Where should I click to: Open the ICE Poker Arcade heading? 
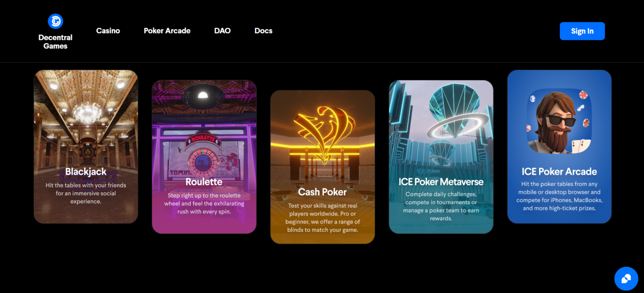[x=559, y=171]
